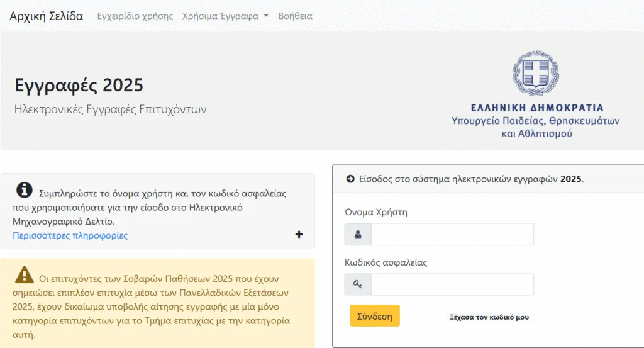The height and width of the screenshot is (348, 644).
Task: Click the Αρχική Σελίδα home link
Action: (x=47, y=16)
